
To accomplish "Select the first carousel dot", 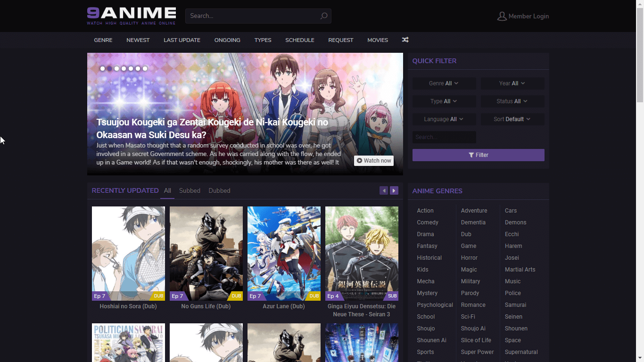I will point(102,68).
